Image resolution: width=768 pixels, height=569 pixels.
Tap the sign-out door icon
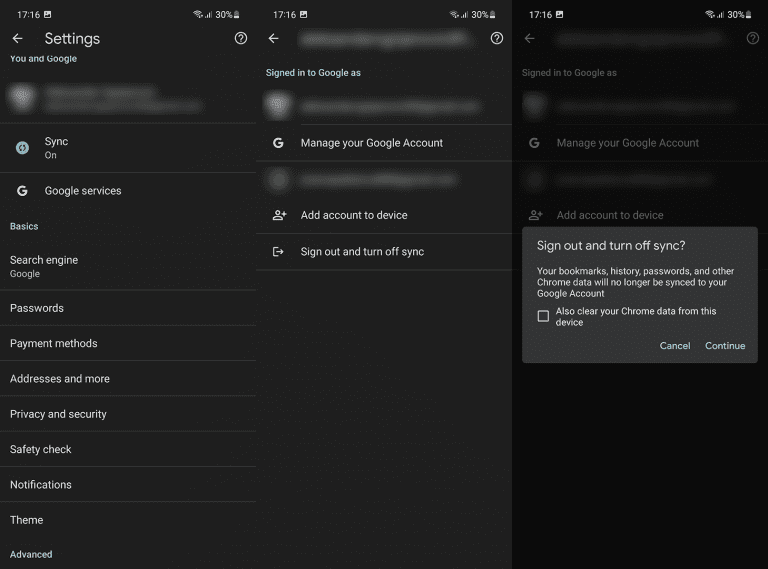278,252
